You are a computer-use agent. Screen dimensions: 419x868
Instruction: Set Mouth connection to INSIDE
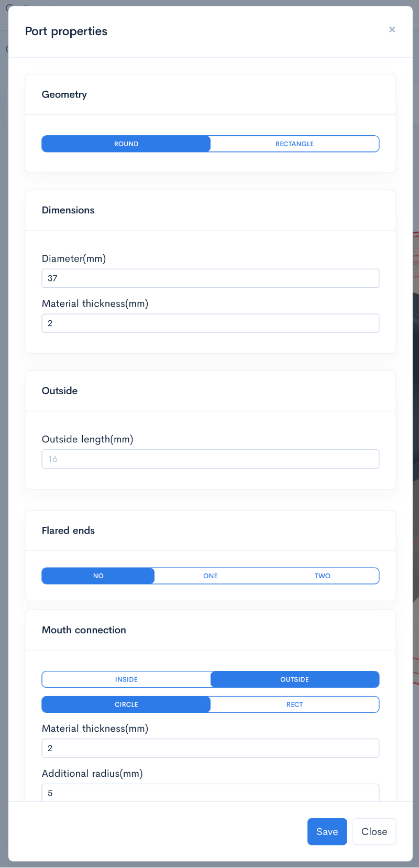click(126, 680)
